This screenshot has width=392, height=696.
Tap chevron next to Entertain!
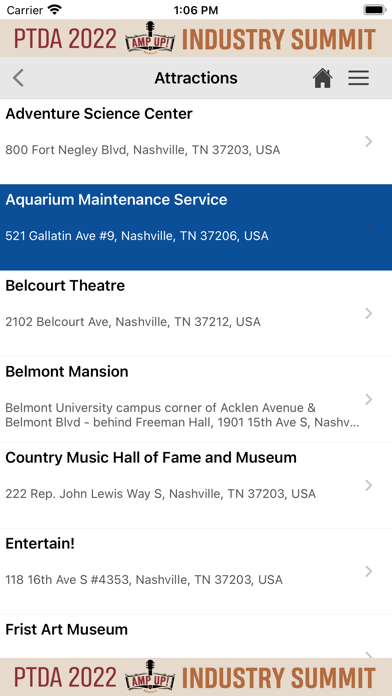pyautogui.click(x=368, y=571)
